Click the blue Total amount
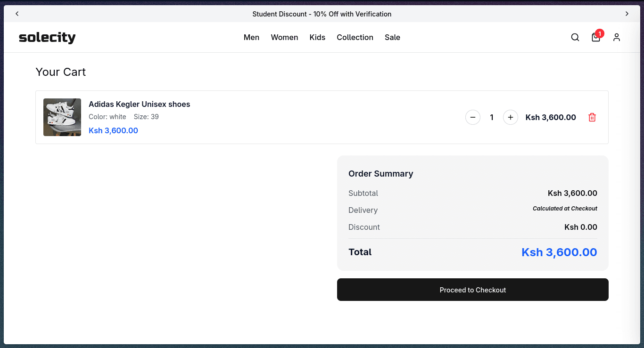This screenshot has width=644, height=348. pyautogui.click(x=559, y=252)
